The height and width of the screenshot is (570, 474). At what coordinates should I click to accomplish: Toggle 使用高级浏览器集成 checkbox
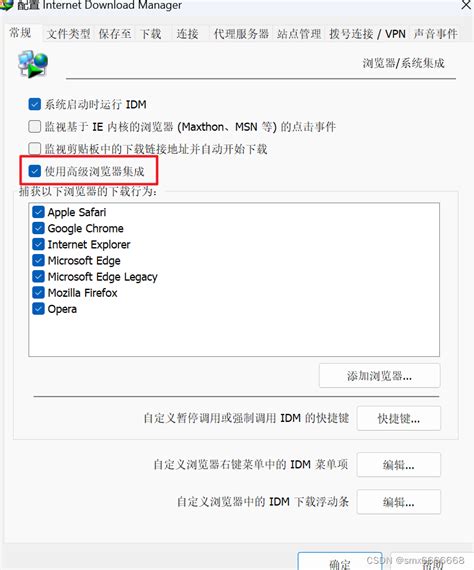(35, 171)
